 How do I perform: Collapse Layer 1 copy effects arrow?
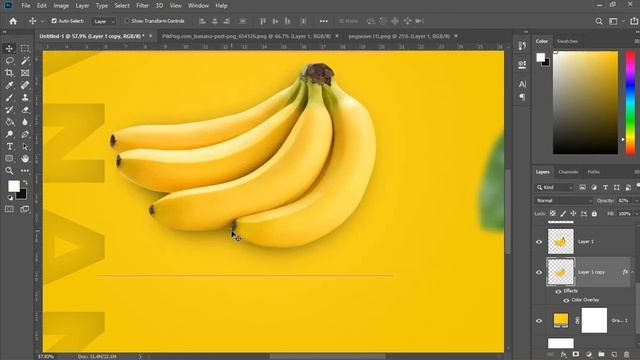coord(633,272)
